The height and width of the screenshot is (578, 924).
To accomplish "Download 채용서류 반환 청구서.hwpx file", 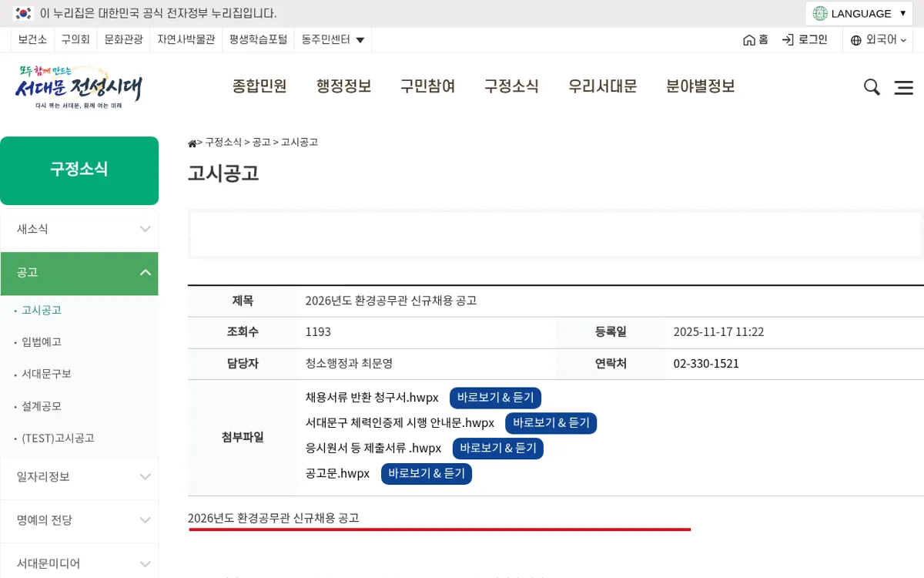I will click(x=372, y=398).
